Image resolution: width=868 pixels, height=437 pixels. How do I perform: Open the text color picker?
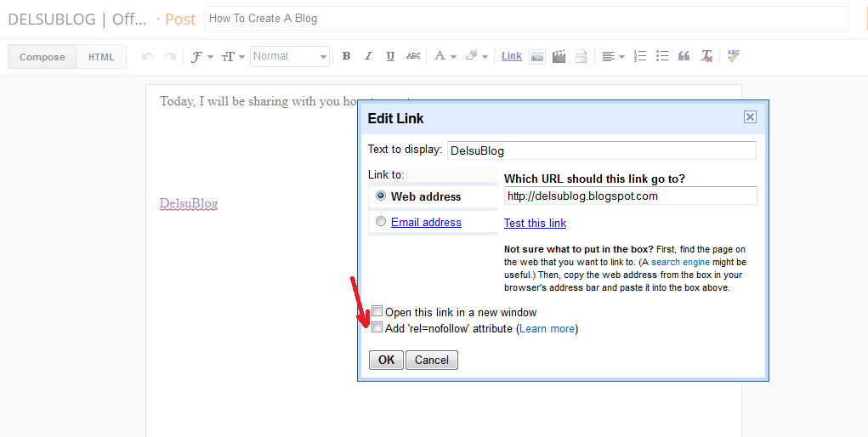(x=445, y=56)
